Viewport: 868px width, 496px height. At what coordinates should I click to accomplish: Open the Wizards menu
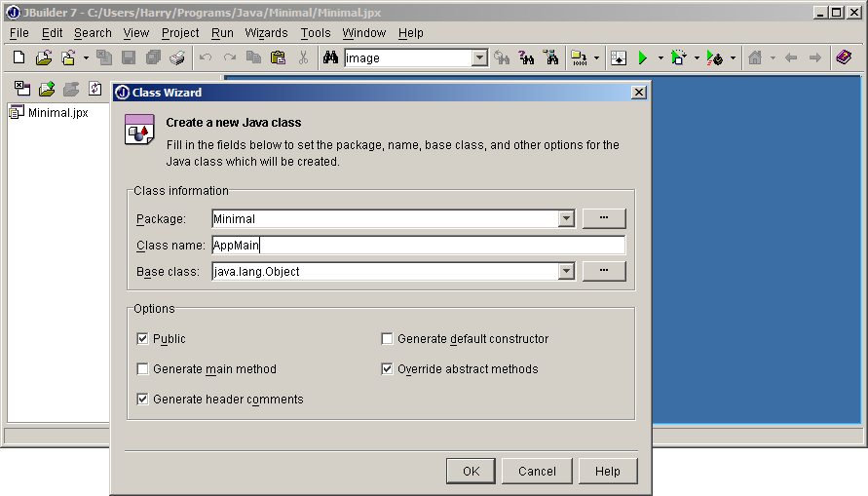point(266,33)
